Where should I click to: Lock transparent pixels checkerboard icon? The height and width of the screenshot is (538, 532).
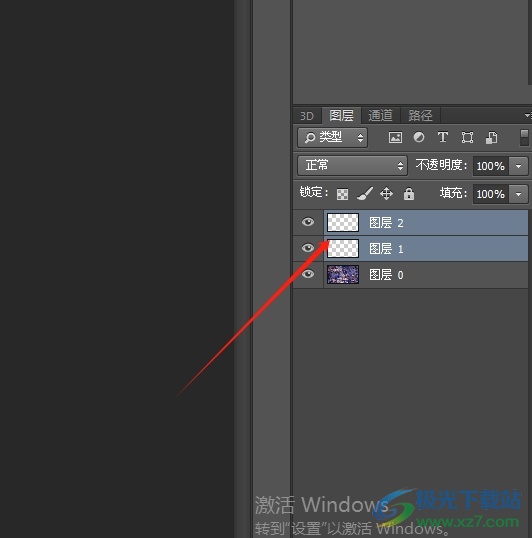[x=342, y=194]
